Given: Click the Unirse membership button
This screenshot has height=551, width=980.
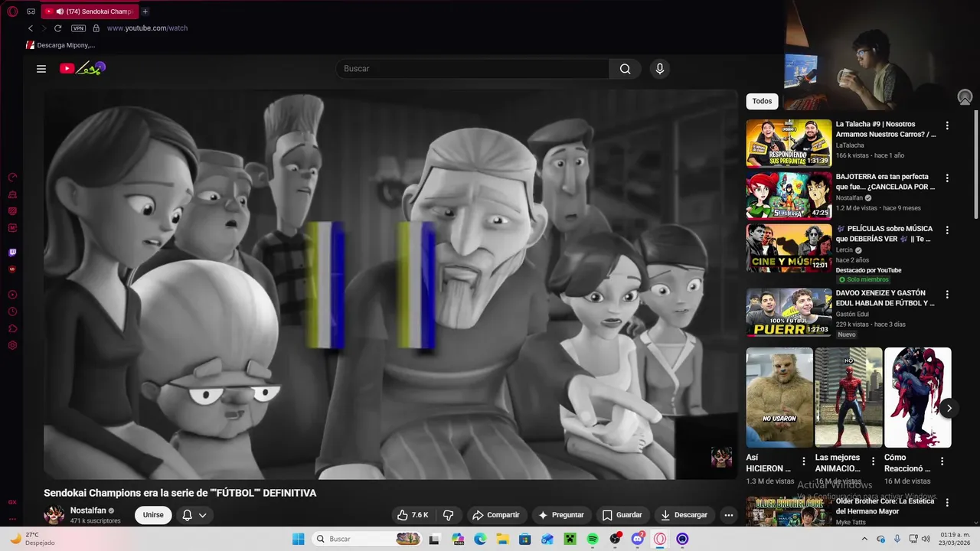Looking at the screenshot, I should 153,515.
